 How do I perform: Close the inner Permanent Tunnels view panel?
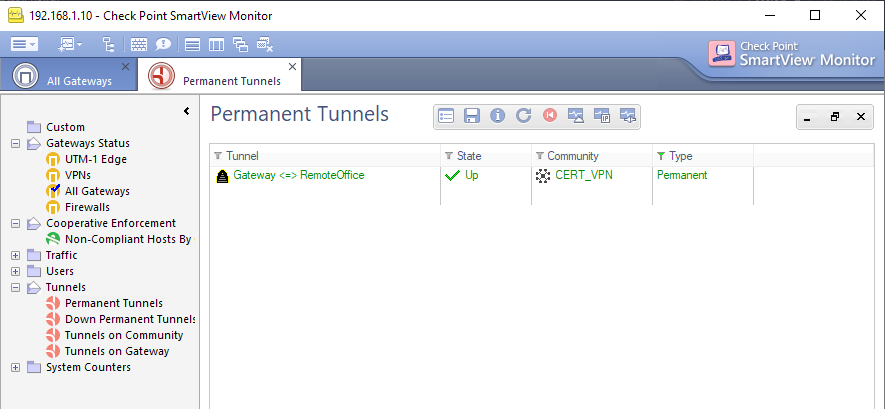coord(861,117)
